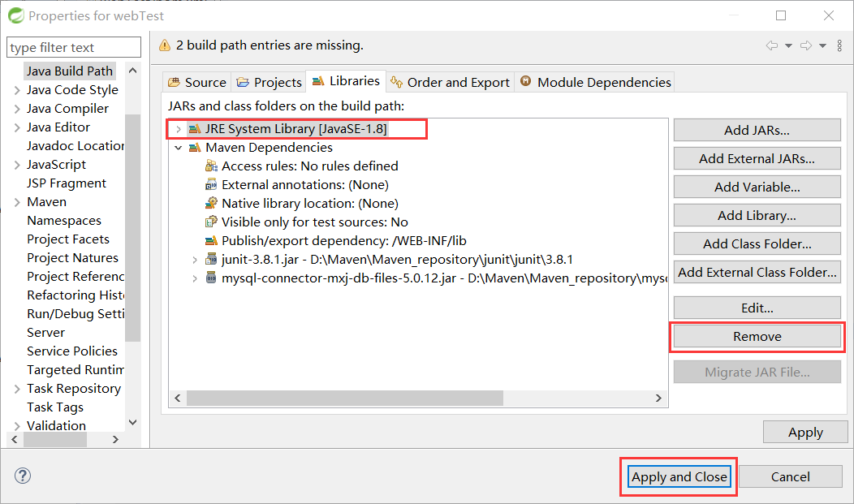The height and width of the screenshot is (504, 854).
Task: Expand Java Compiler category
Action: tap(17, 109)
